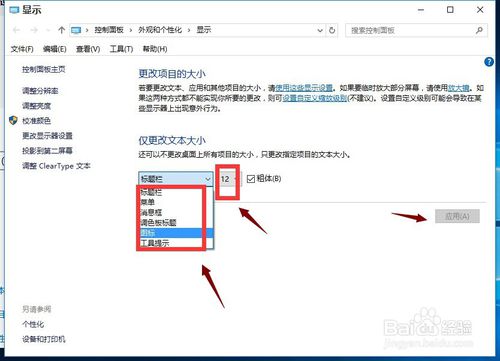Close the 显示 window

click(x=480, y=10)
